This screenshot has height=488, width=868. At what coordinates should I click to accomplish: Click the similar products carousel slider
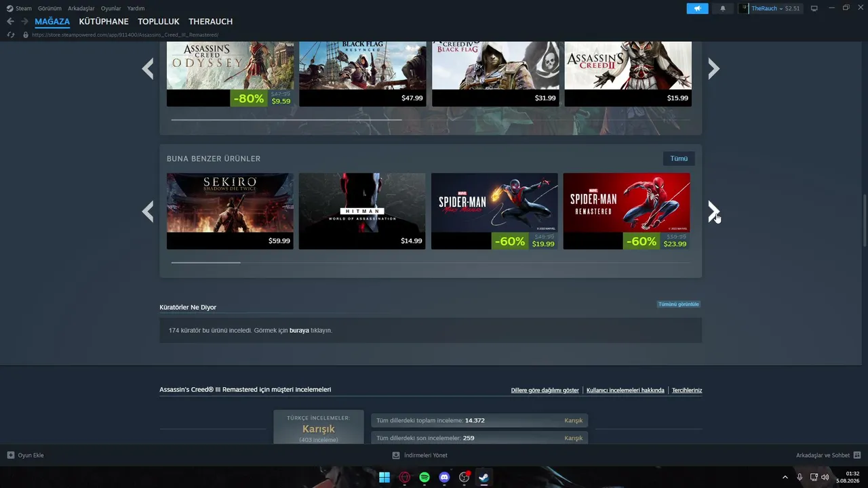[206, 262]
